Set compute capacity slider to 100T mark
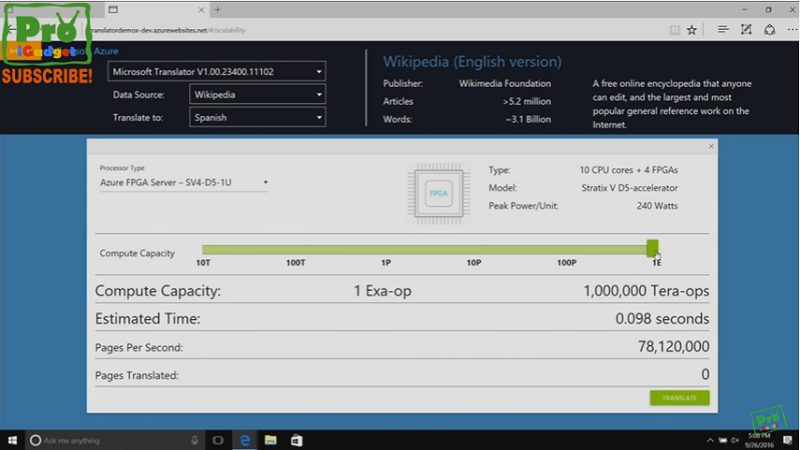This screenshot has width=800, height=450. (x=295, y=249)
